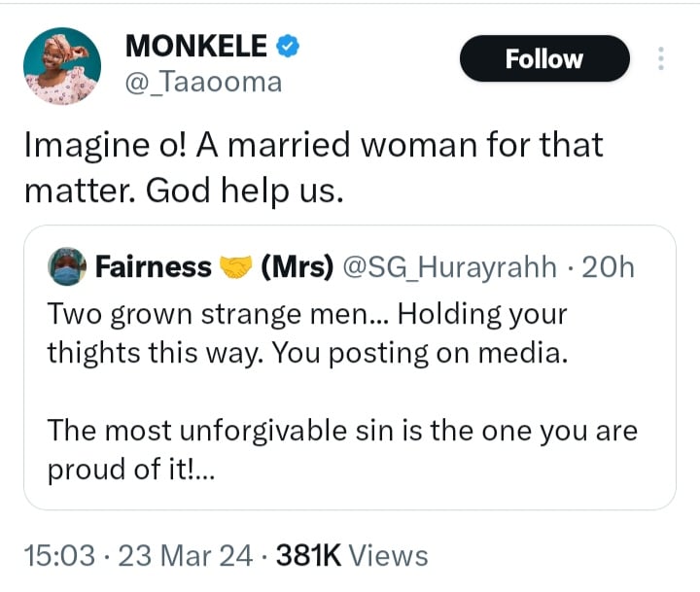Open the @_Taaooma handle link
The image size is (700, 592).
[204, 83]
